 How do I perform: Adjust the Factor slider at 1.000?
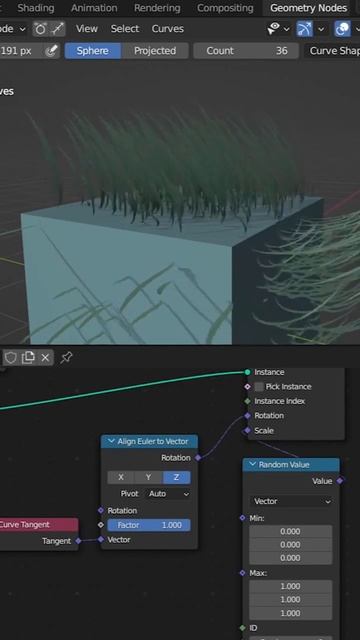tap(149, 525)
